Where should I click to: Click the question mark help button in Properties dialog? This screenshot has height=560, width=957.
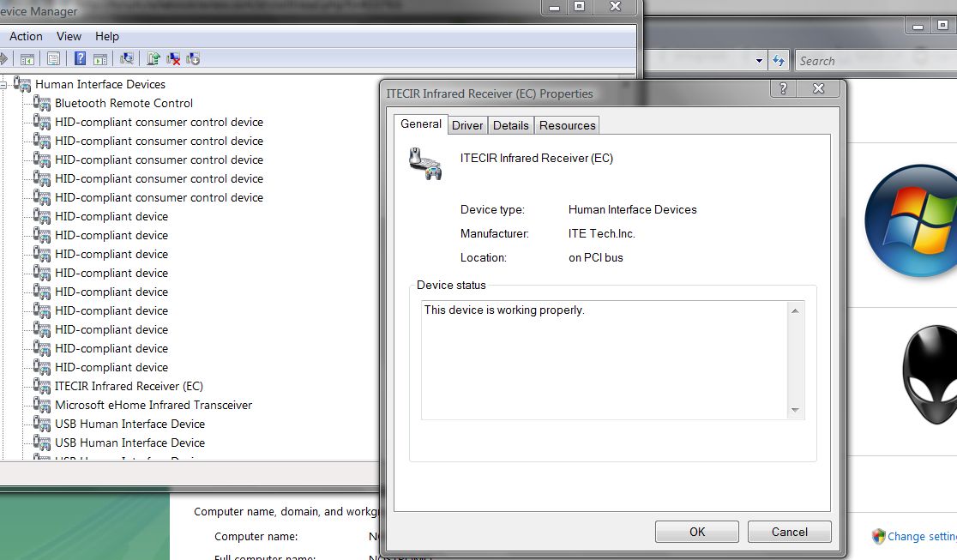(x=784, y=88)
